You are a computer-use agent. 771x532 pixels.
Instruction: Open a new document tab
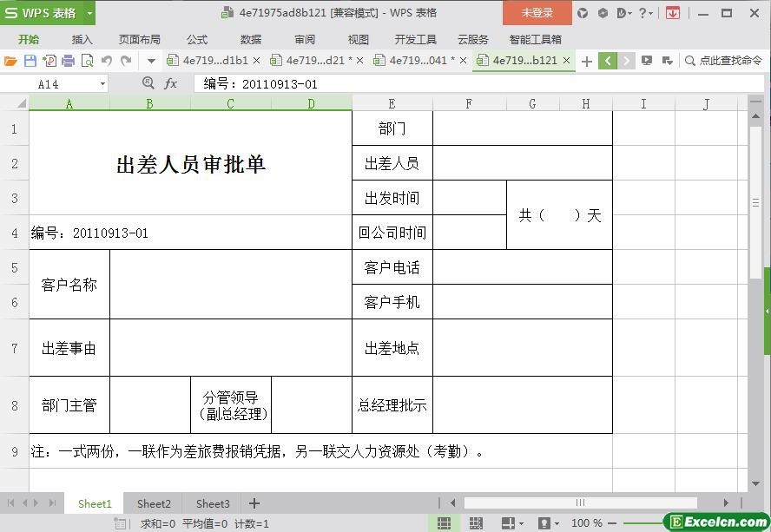(587, 61)
